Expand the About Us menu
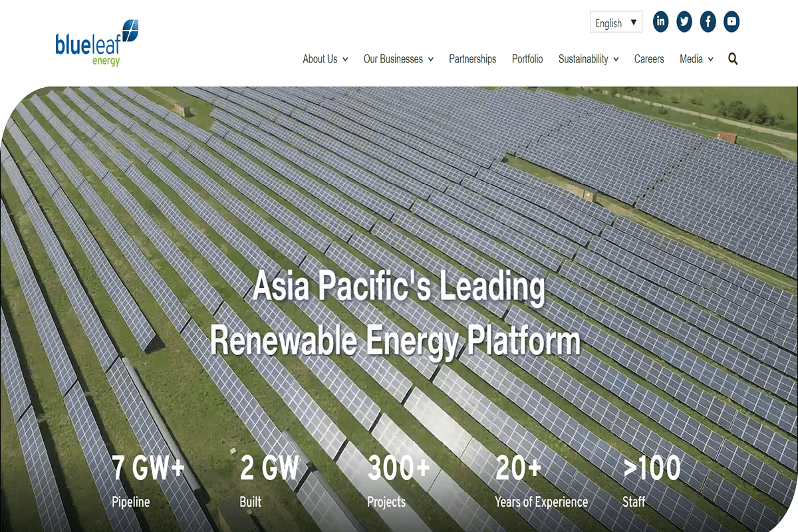The height and width of the screenshot is (532, 798). point(325,59)
